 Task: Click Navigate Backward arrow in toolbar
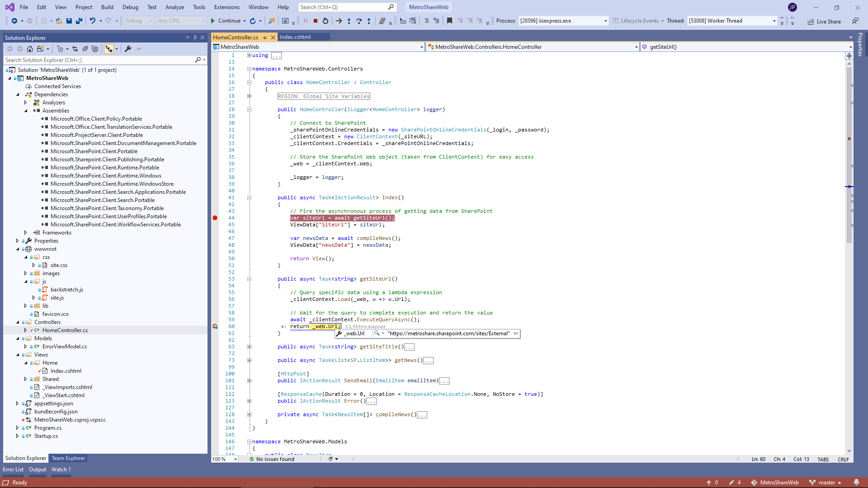(x=14, y=21)
